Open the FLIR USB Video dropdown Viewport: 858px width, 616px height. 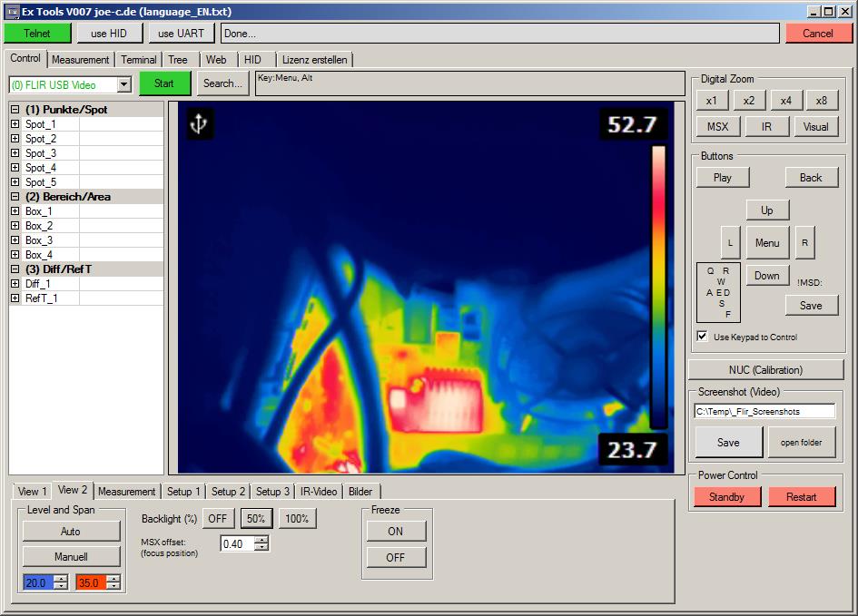pos(124,84)
